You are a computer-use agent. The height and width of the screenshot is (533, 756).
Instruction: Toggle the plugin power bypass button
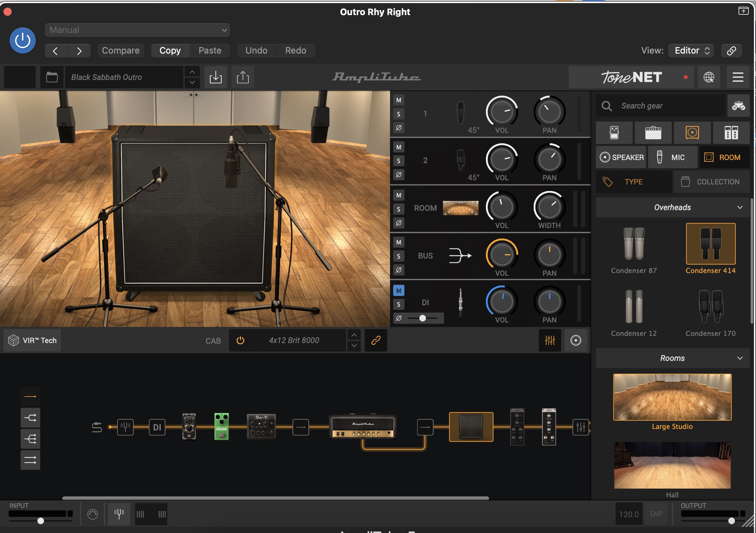click(x=23, y=41)
